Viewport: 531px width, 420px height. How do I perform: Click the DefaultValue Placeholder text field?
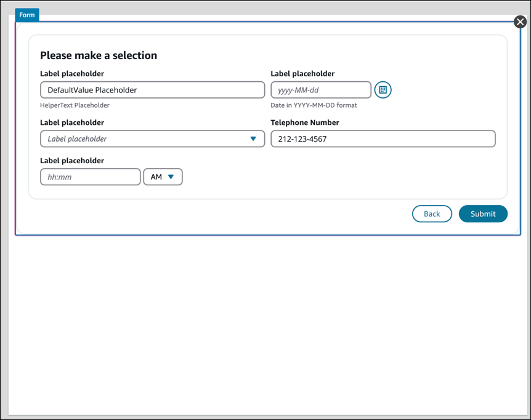point(152,90)
